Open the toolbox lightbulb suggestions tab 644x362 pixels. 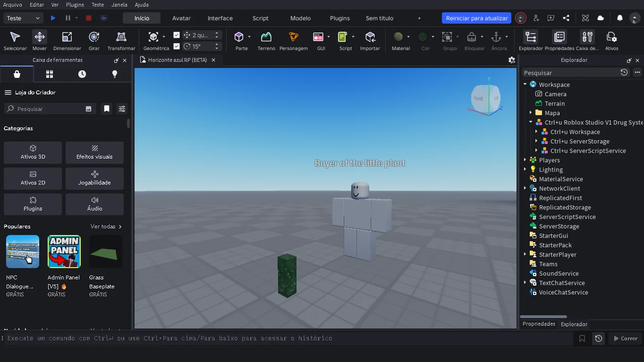(x=115, y=74)
